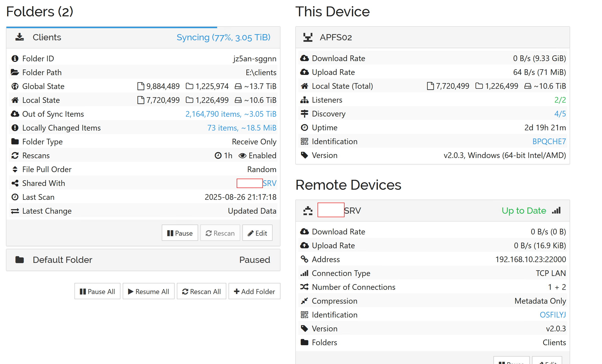Collapse the APFS02 device panel
Viewport: 602px width, 364px height.
click(x=432, y=37)
